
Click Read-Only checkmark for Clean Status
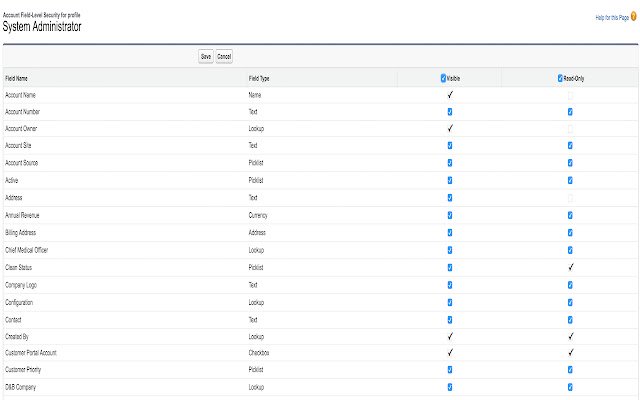tap(571, 267)
